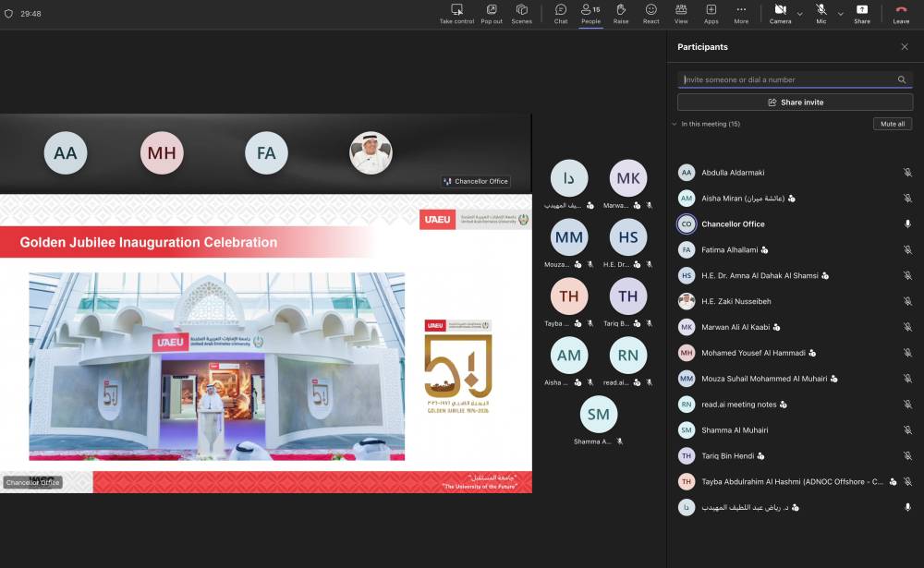The width and height of the screenshot is (924, 568).
Task: Toggle the Camera on or off
Action: click(780, 13)
